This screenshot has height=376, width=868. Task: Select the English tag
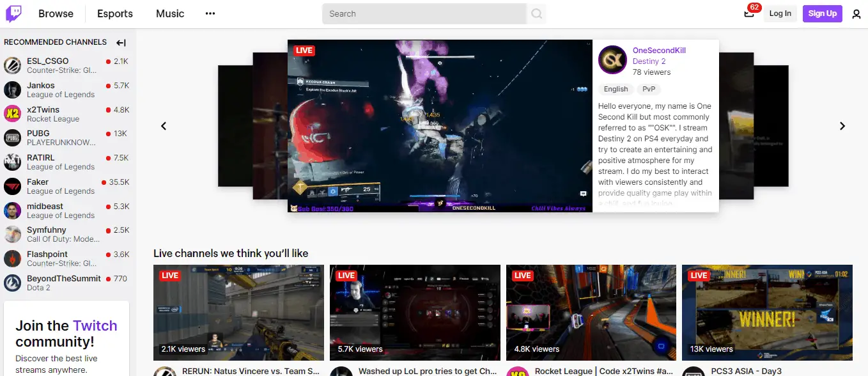click(616, 90)
